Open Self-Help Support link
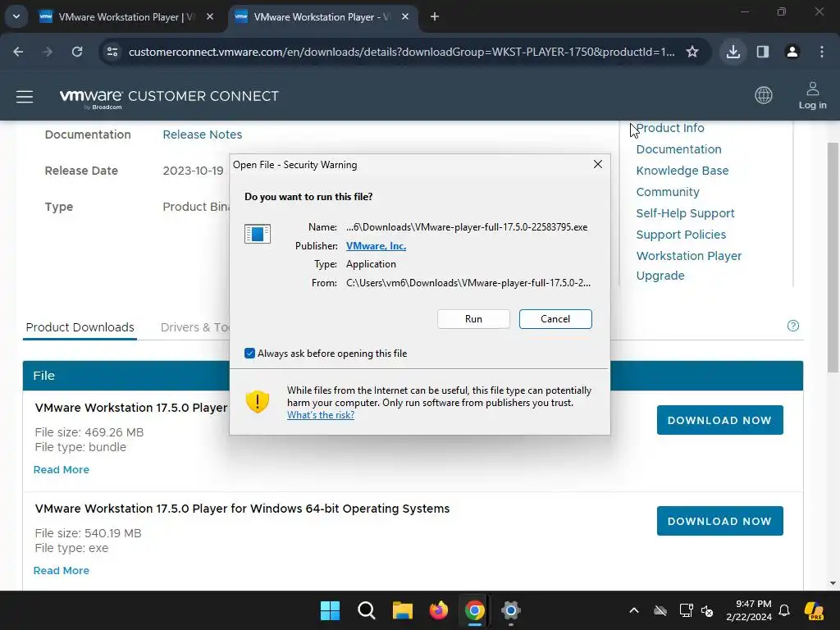 click(x=685, y=213)
